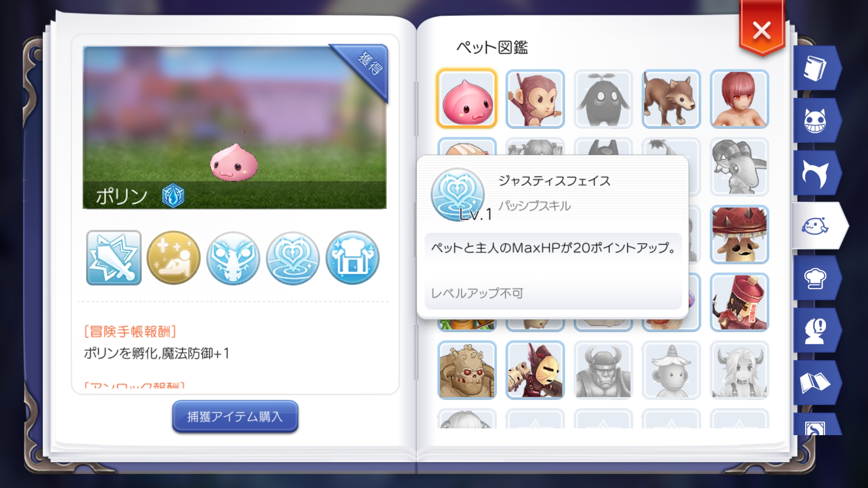The image size is (868, 488).
Task: Select the heart-shaped Justice Face skill icon
Action: [293, 258]
